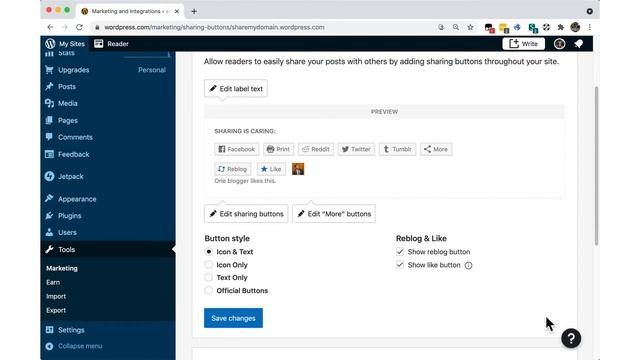Image resolution: width=640 pixels, height=360 pixels.
Task: Click the Reddit share button in preview
Action: [x=316, y=149]
